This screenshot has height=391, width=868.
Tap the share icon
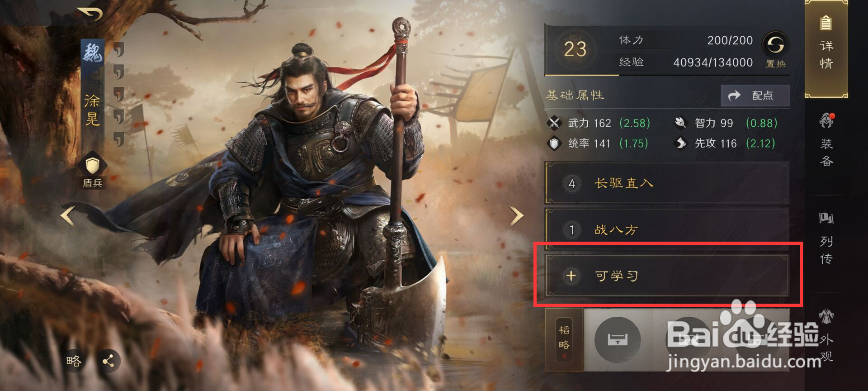108,361
